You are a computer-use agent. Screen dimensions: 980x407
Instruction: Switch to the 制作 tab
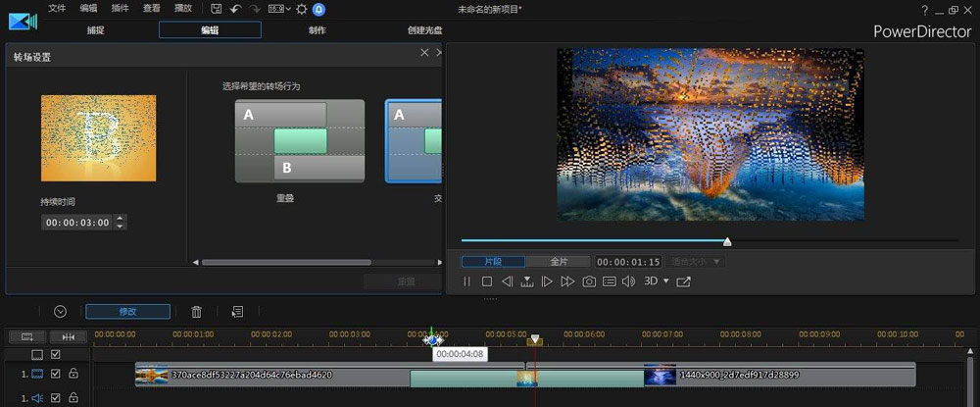(318, 30)
